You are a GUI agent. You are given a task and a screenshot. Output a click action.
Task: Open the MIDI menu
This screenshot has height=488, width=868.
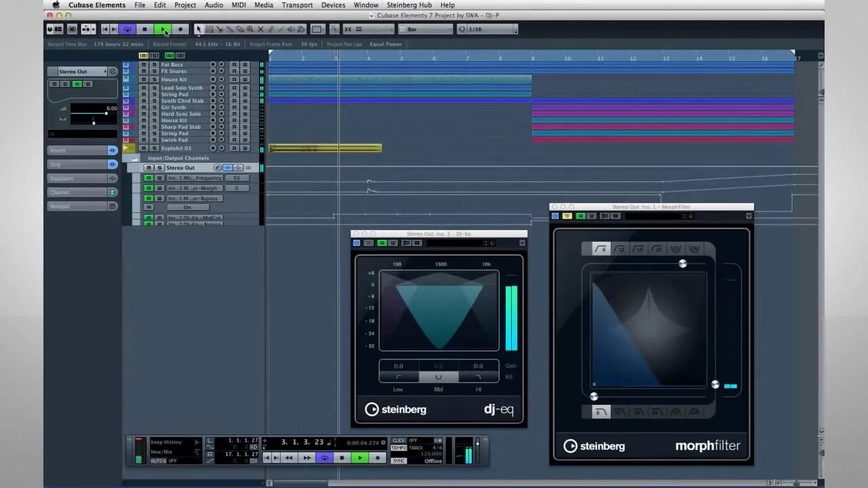(239, 5)
